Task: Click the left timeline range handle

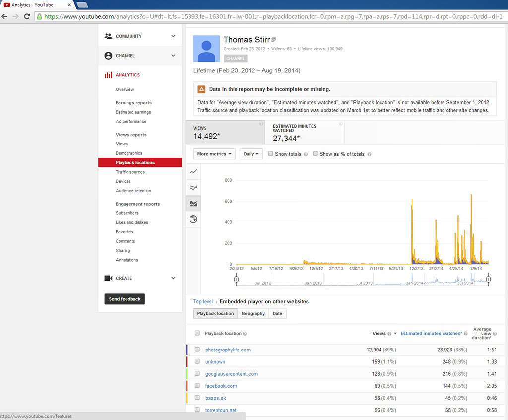Action: (x=237, y=280)
